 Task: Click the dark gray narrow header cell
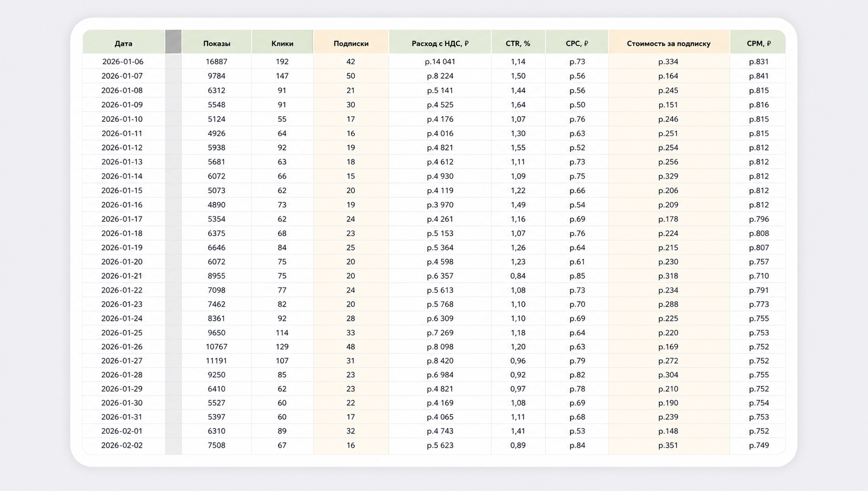tap(173, 42)
